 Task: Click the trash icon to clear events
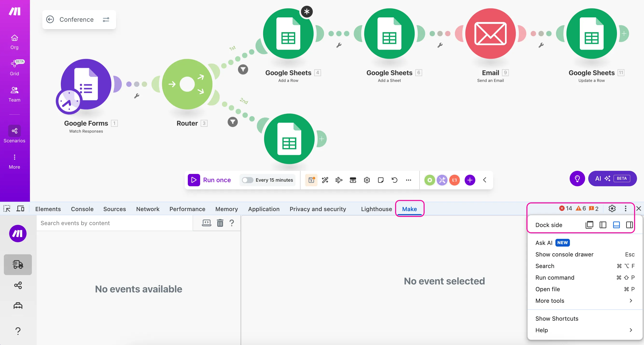[220, 223]
